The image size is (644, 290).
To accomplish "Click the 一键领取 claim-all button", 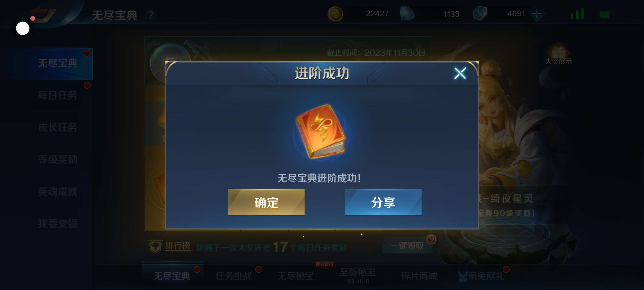I will (x=407, y=245).
